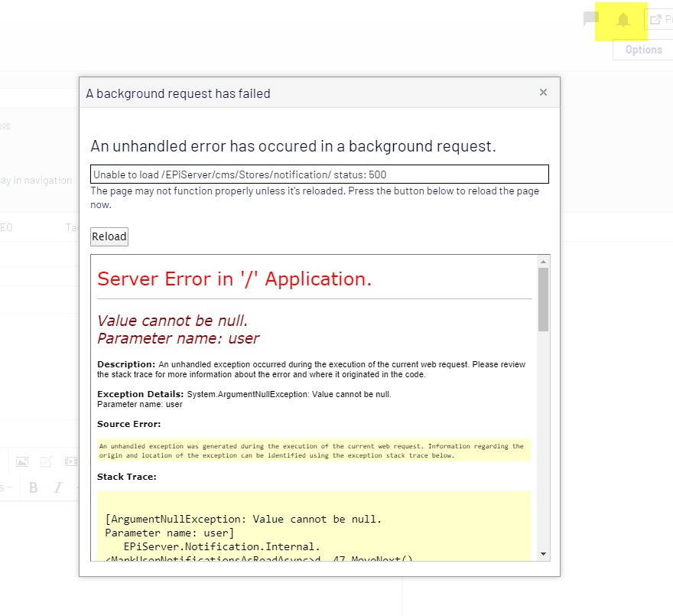Click the vertical scrollbar thumb in error frame
The height and width of the screenshot is (616, 673).
[x=543, y=298]
